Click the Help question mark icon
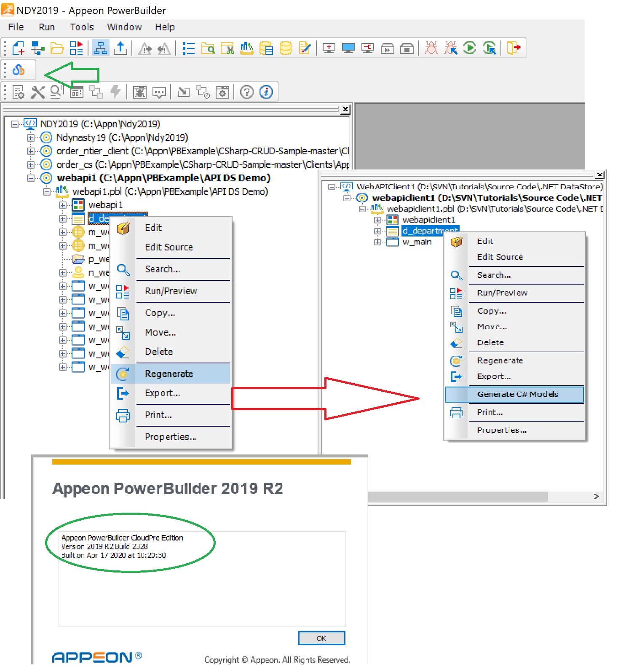 click(247, 92)
